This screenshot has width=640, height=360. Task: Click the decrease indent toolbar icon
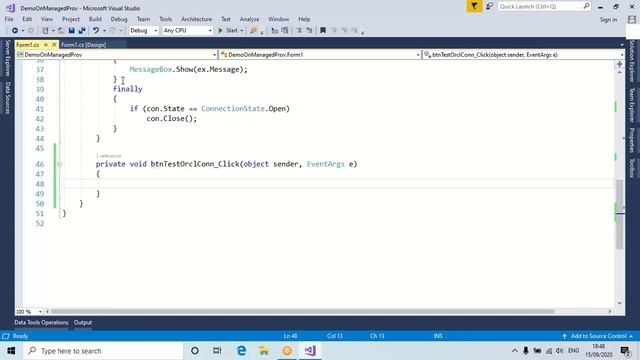pos(299,31)
